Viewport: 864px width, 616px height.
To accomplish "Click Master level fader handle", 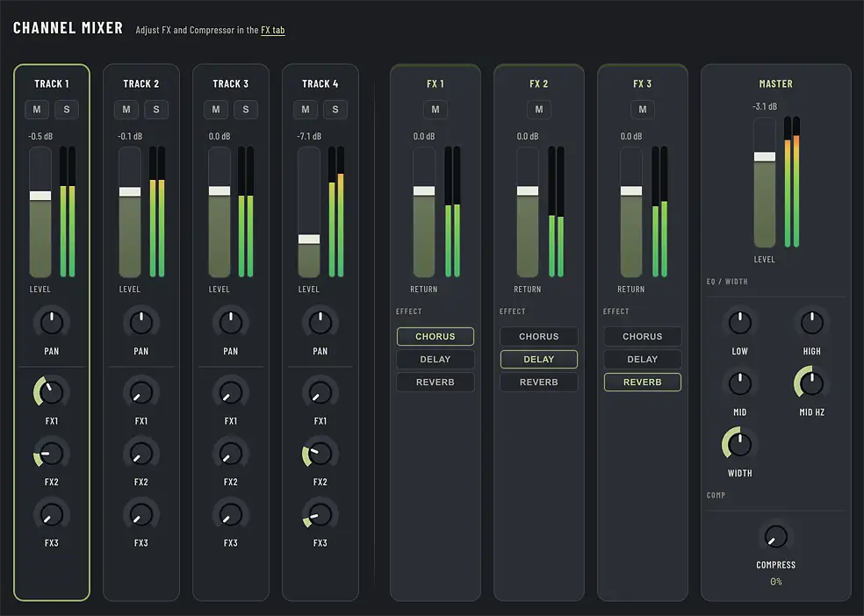I will (765, 157).
